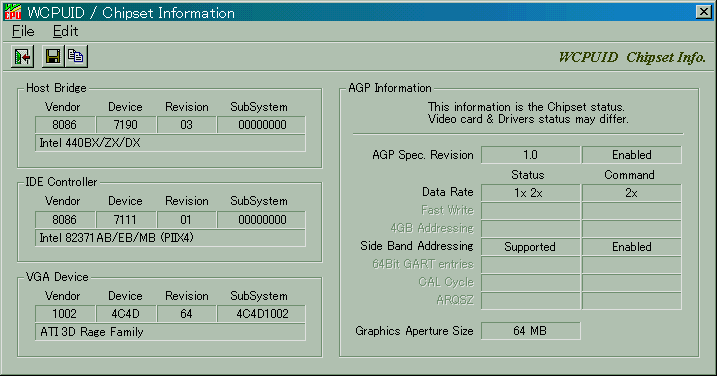Click the ATI 3D Rage Family description
The image size is (717, 376).
170,332
